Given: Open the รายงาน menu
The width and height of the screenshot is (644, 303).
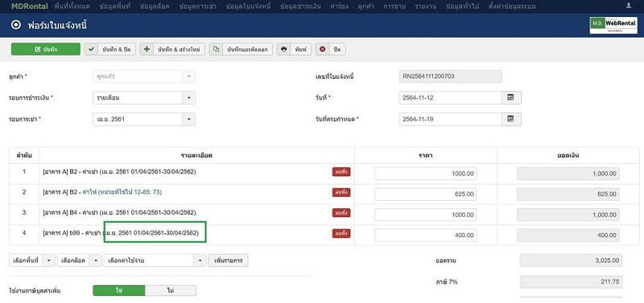Looking at the screenshot, I should (x=425, y=6).
